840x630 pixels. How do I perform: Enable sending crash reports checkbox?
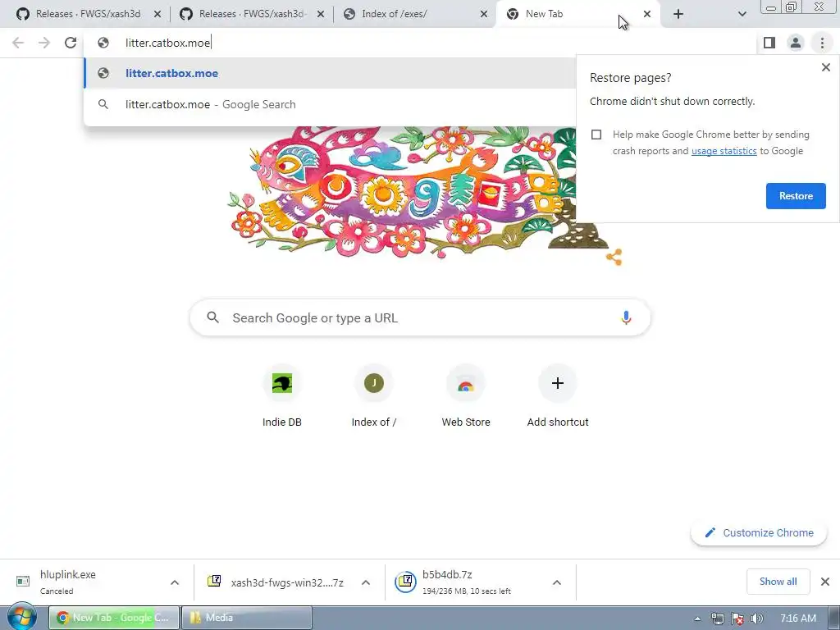point(596,135)
